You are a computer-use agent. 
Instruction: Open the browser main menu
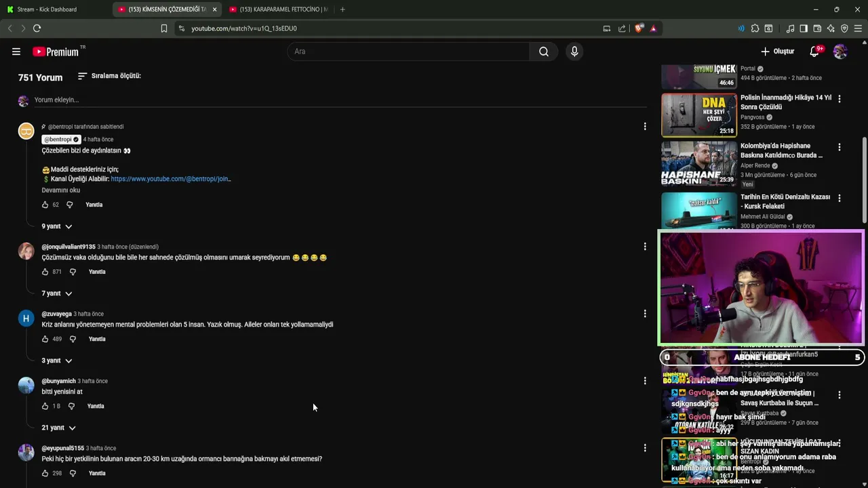point(858,28)
